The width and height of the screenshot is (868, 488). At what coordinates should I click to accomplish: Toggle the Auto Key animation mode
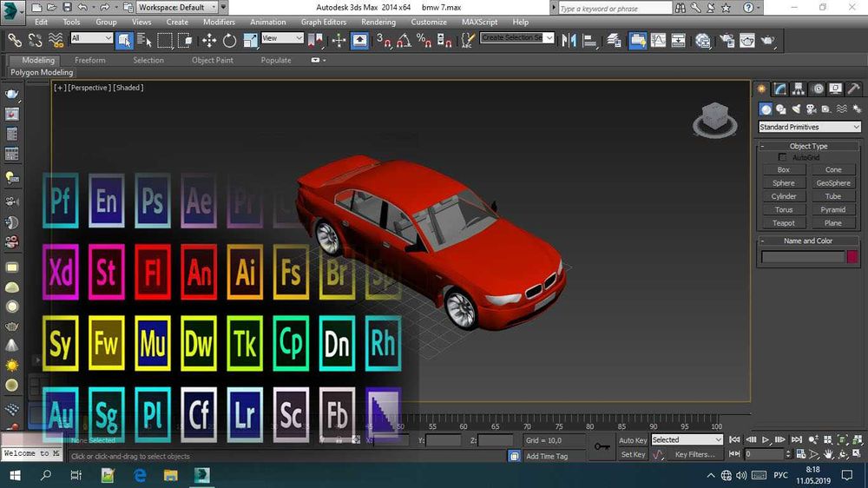633,440
